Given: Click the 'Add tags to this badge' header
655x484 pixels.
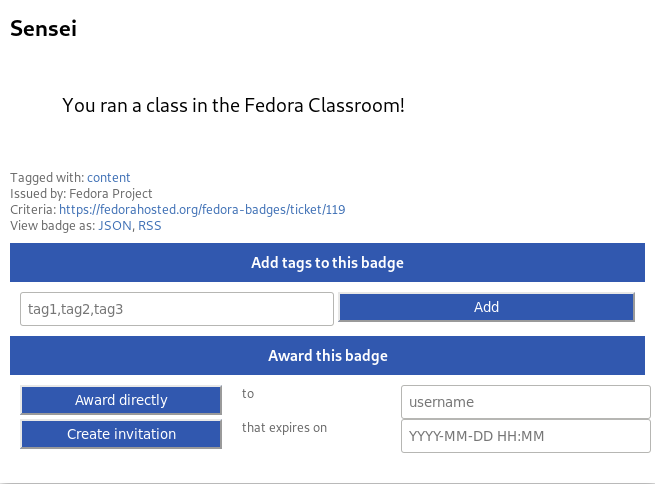Looking at the screenshot, I should click(328, 262).
